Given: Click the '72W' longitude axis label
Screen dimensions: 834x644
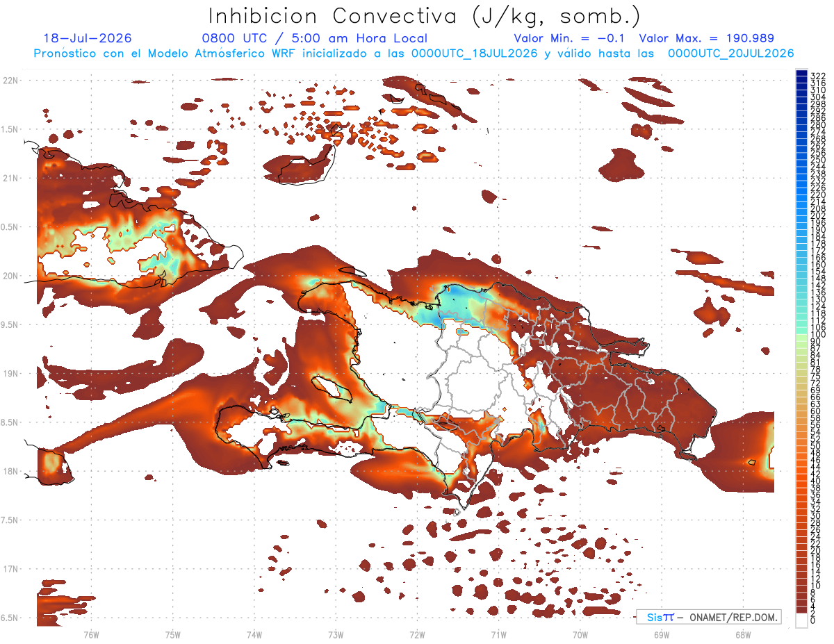Looking at the screenshot, I should pos(417,635).
